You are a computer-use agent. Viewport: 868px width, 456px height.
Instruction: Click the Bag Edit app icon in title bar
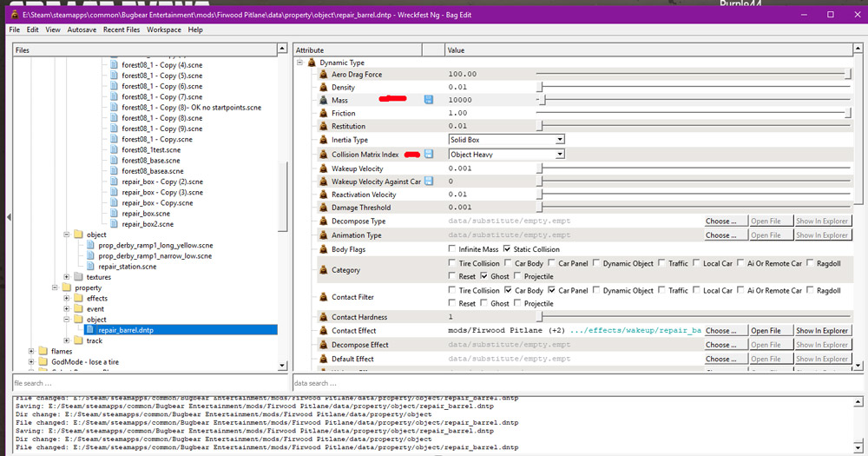pyautogui.click(x=15, y=15)
